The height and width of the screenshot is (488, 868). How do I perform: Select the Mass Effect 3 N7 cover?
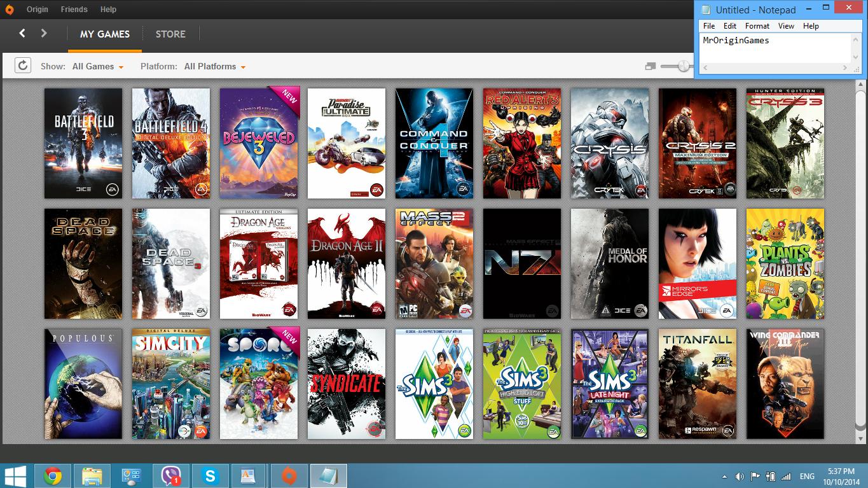pos(522,263)
